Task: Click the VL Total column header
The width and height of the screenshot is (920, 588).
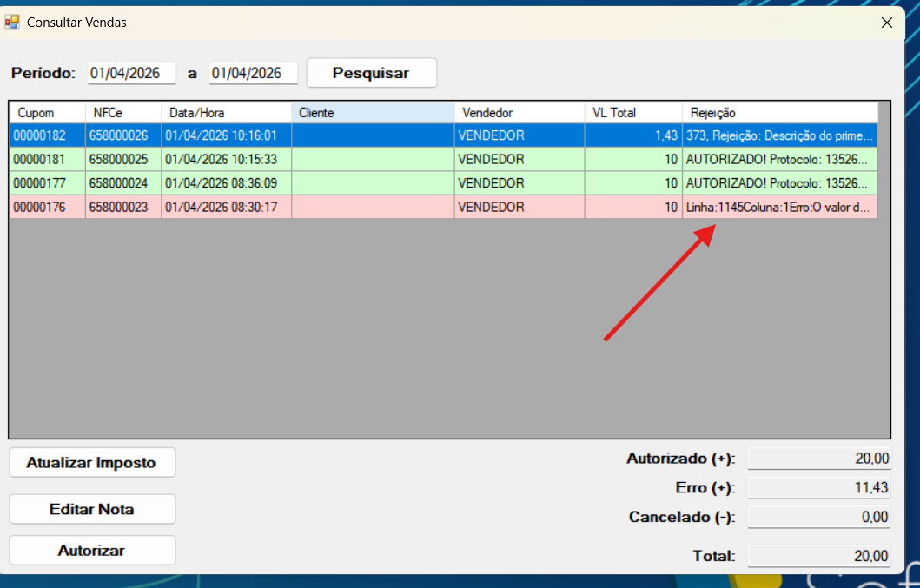Action: [x=632, y=113]
